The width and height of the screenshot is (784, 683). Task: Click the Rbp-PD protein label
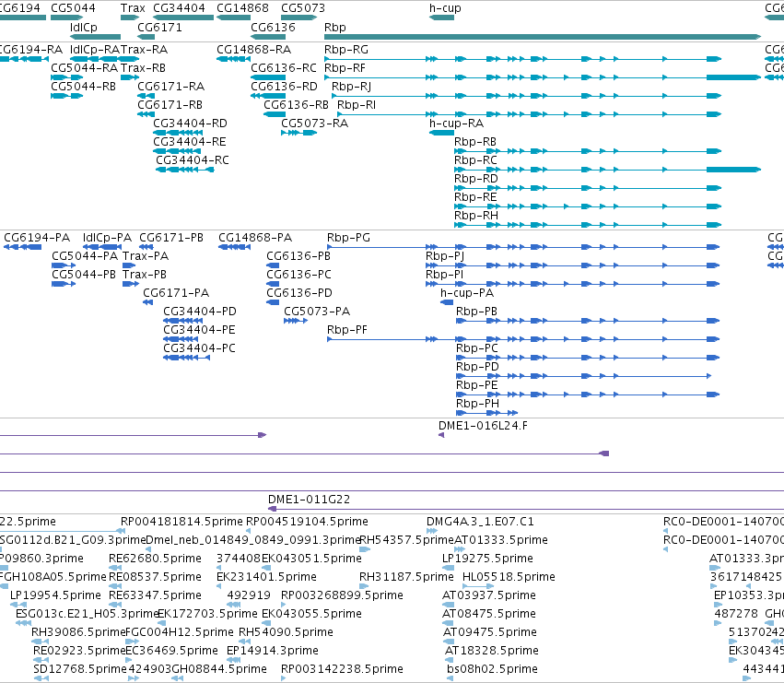pos(477,367)
